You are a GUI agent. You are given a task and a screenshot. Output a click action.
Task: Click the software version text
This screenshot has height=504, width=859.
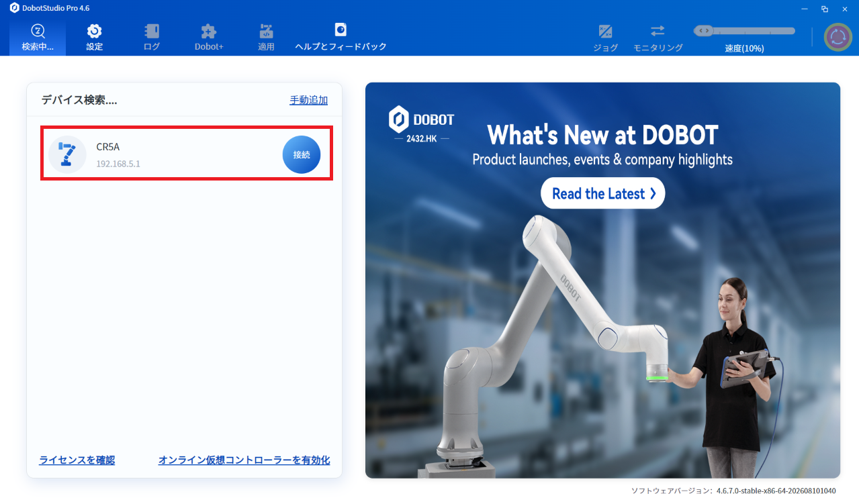[733, 491]
